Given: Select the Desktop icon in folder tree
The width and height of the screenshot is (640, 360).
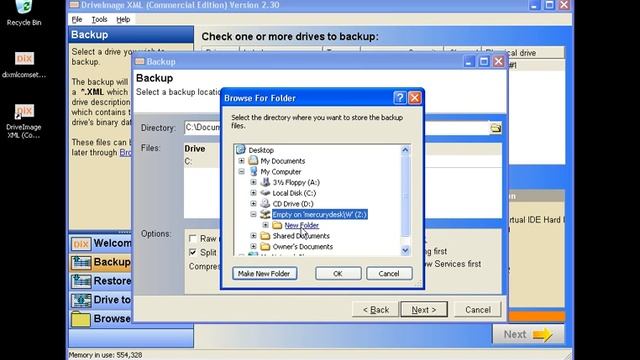Looking at the screenshot, I should (241, 150).
